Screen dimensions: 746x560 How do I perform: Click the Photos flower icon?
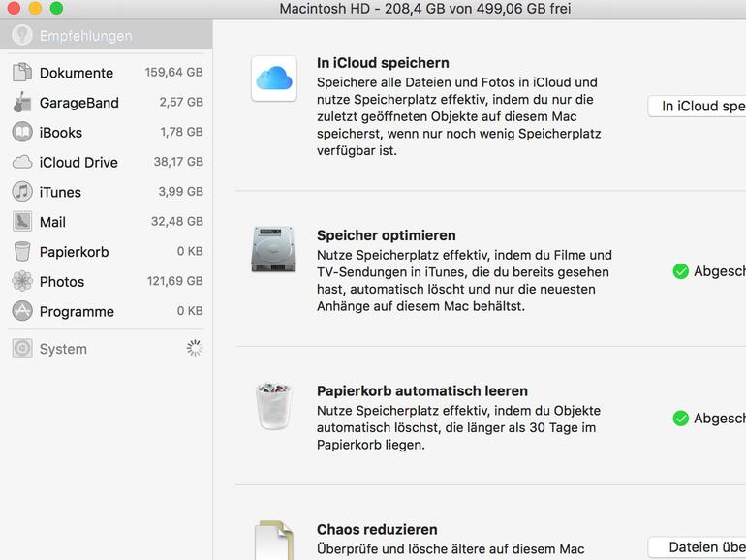[22, 281]
